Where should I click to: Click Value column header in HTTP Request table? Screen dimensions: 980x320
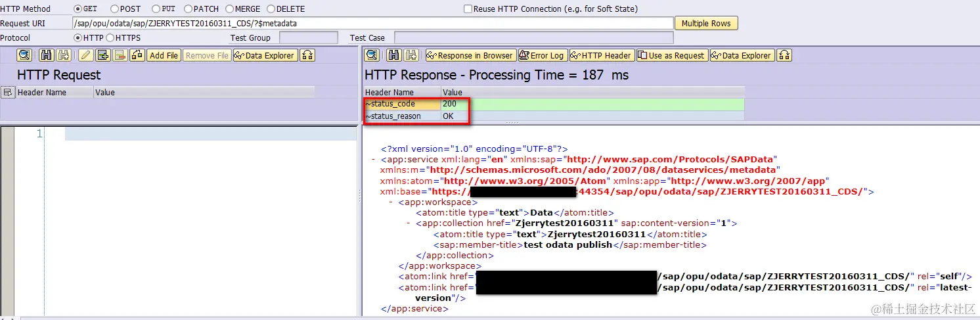(x=204, y=93)
